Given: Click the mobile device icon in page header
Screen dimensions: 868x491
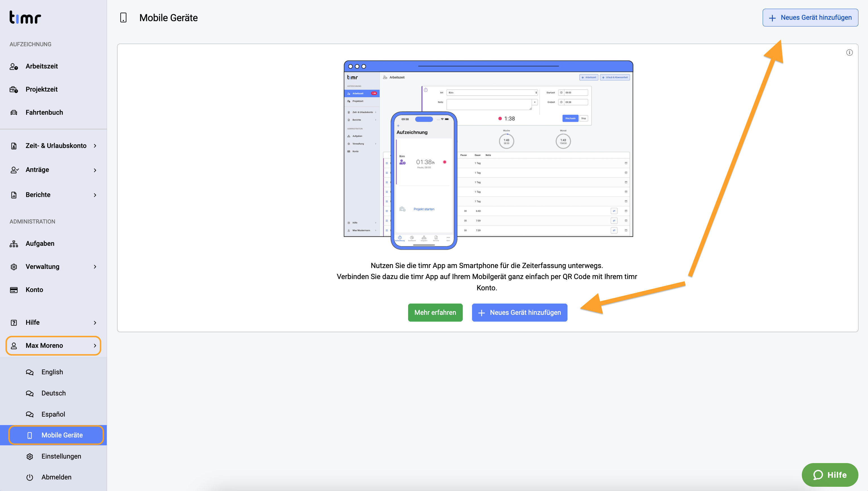Looking at the screenshot, I should click(x=123, y=17).
